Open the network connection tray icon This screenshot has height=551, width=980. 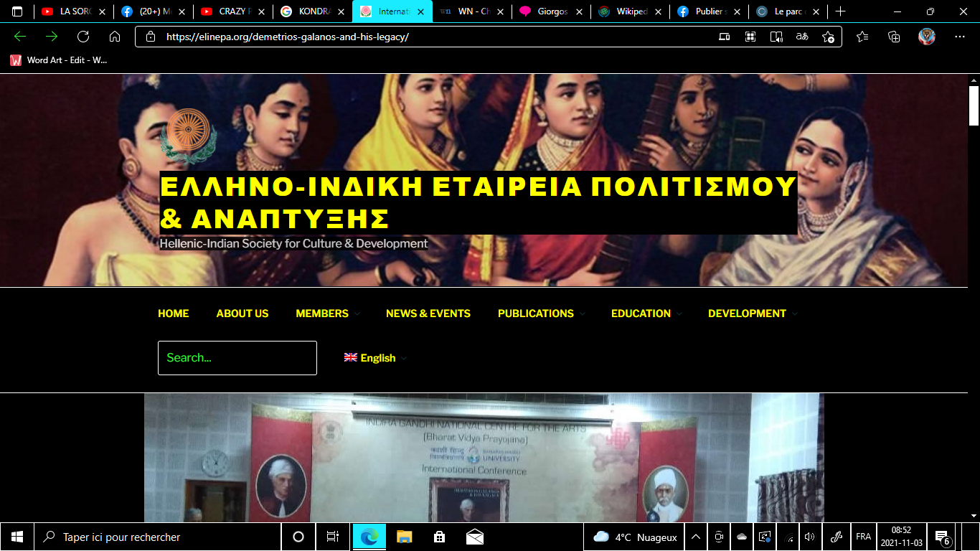point(789,537)
